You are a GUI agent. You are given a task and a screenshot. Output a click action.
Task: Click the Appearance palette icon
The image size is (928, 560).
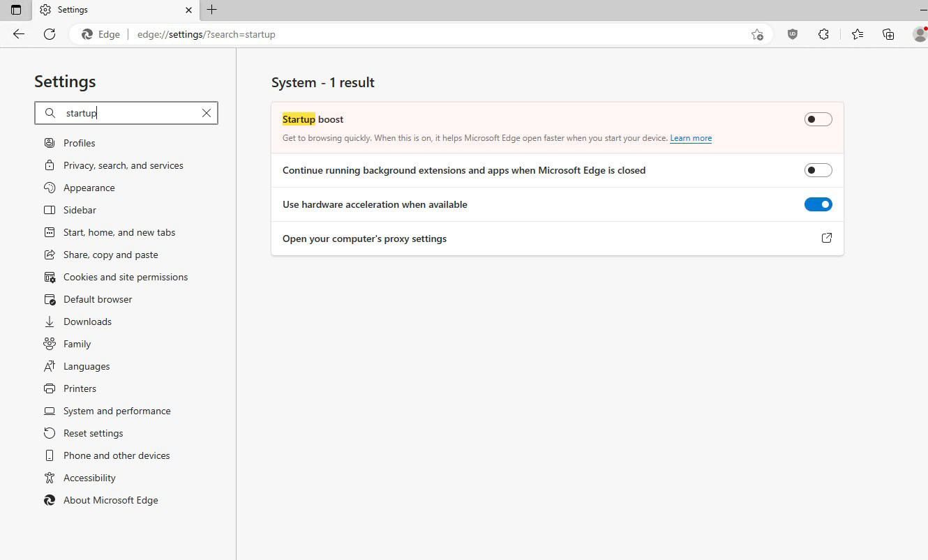pos(50,188)
